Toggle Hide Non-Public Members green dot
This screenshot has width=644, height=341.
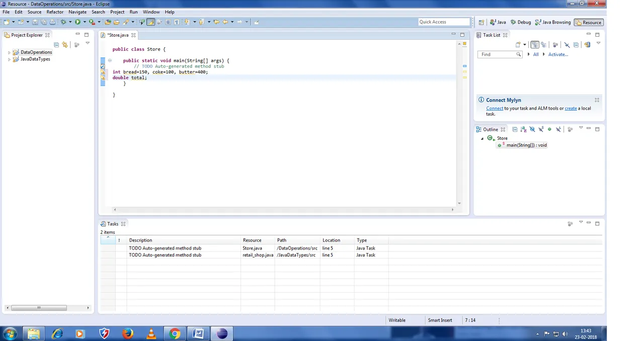click(549, 129)
